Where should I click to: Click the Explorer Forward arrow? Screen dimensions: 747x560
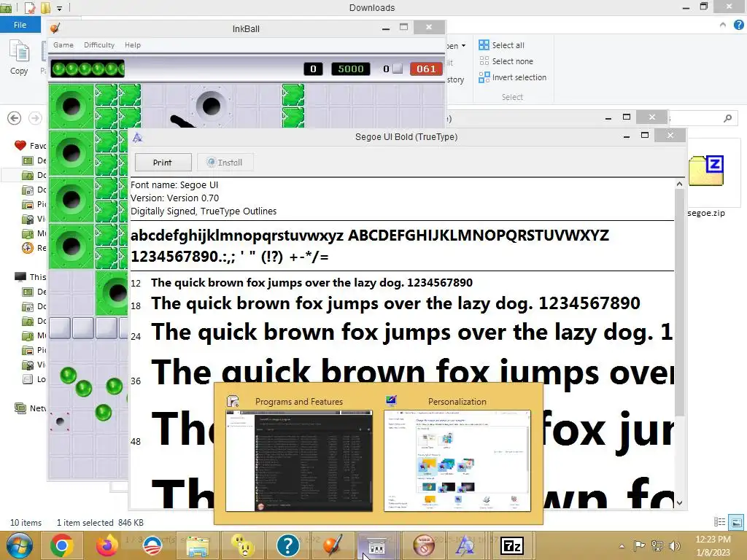coord(35,118)
